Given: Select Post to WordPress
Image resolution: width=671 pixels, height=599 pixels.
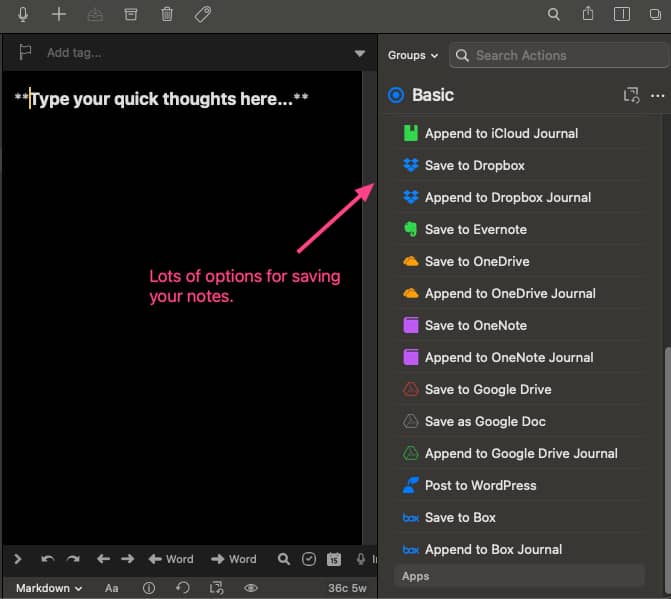Looking at the screenshot, I should [520, 486].
